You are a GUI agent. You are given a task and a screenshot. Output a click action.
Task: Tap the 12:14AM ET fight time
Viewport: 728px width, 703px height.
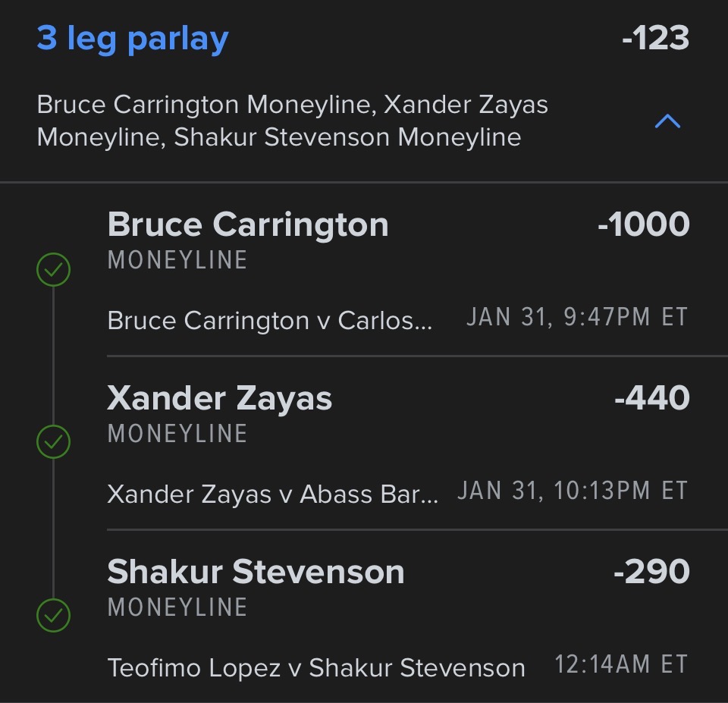621,664
